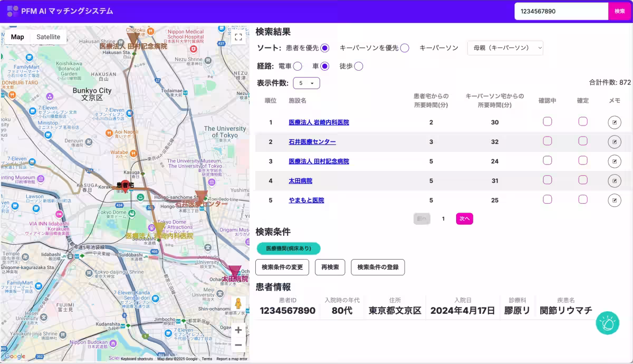Click the map zoom in (+) icon
Image resolution: width=633 pixels, height=364 pixels.
coord(238,330)
